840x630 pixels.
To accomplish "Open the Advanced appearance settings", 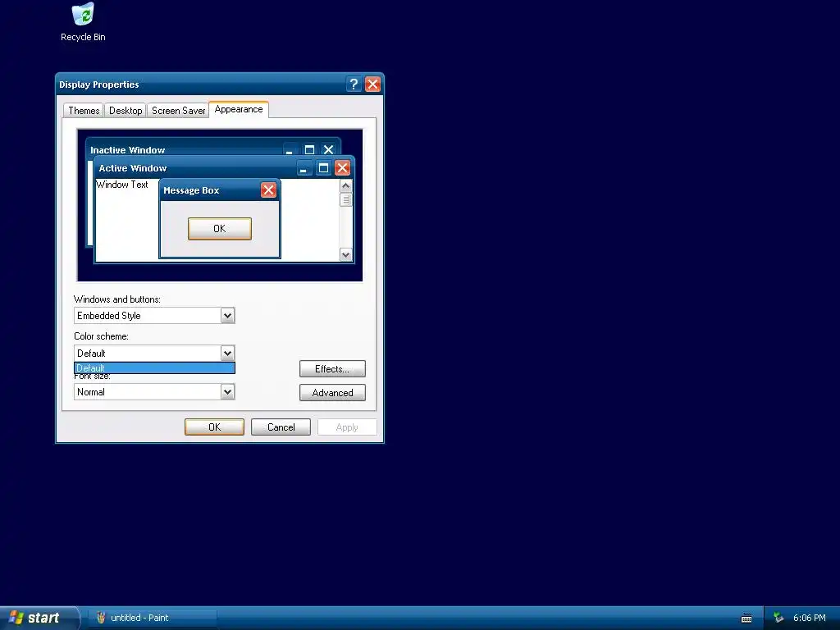I will 332,393.
